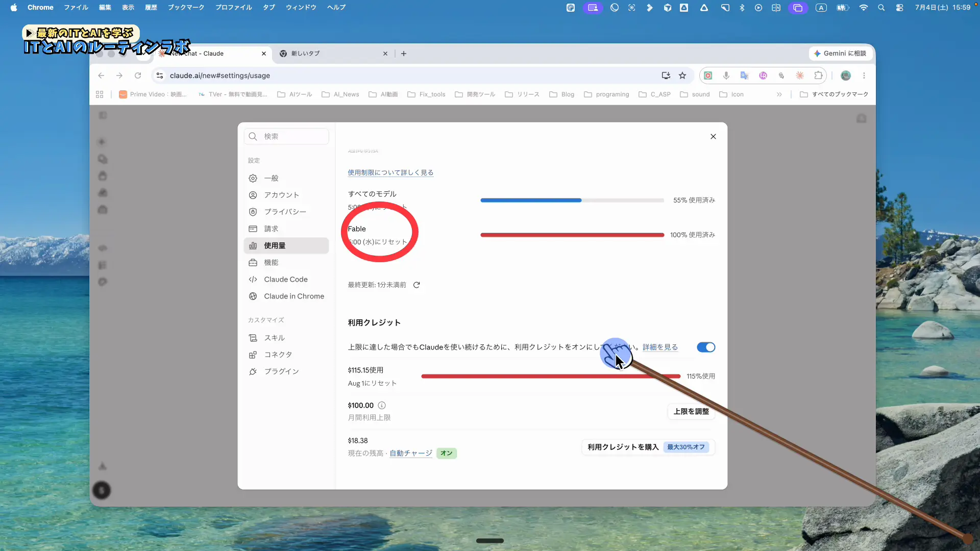The width and height of the screenshot is (980, 551).
Task: Click the Google Translate extension icon
Action: [744, 76]
